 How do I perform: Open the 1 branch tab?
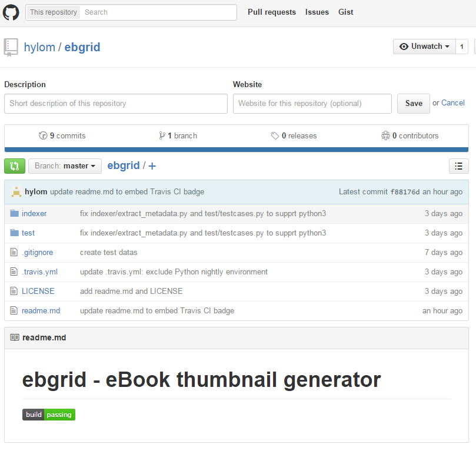178,136
